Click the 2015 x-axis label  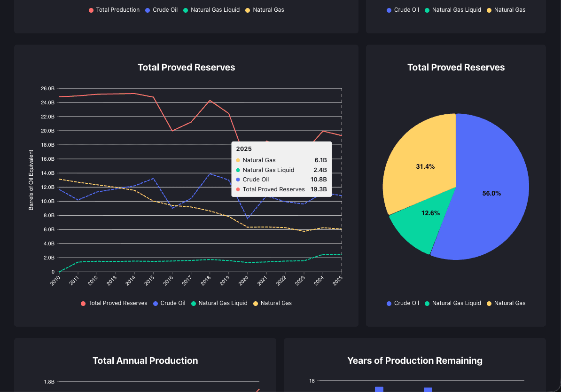149,281
